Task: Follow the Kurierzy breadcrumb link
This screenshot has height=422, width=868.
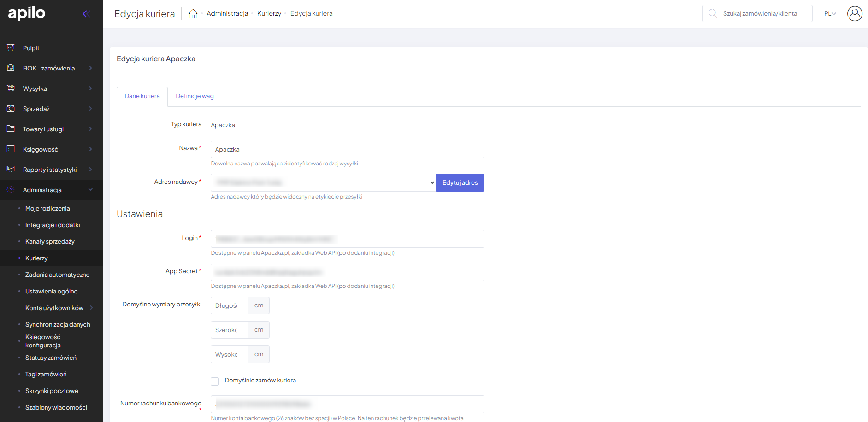Action: (x=269, y=14)
